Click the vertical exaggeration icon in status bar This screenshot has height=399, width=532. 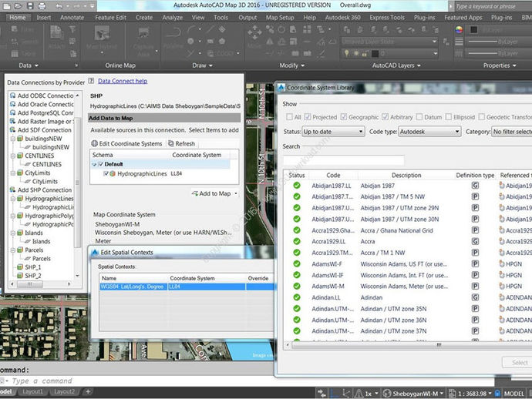pos(359,394)
